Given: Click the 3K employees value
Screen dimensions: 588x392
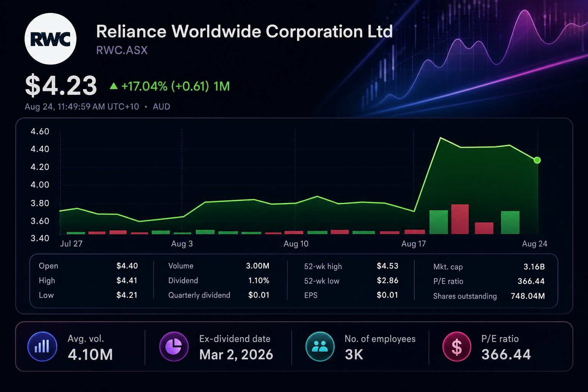Looking at the screenshot, I should (x=354, y=355).
